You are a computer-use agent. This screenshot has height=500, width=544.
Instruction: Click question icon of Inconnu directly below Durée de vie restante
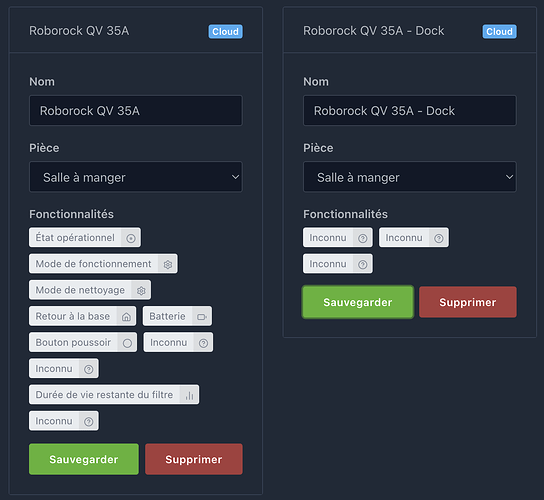[x=89, y=421]
